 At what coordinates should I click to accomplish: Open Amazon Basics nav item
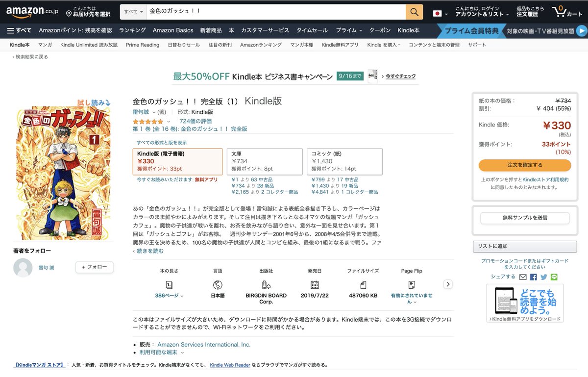click(x=173, y=30)
